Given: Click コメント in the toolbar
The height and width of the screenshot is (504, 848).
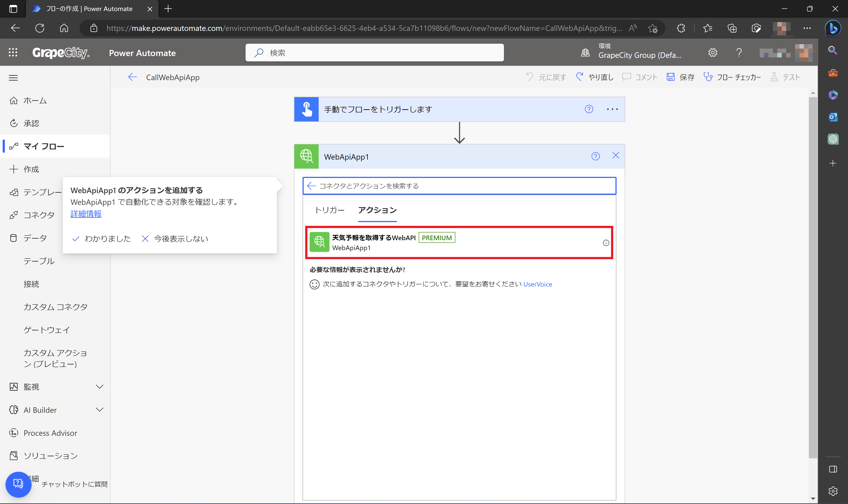Looking at the screenshot, I should pyautogui.click(x=640, y=77).
